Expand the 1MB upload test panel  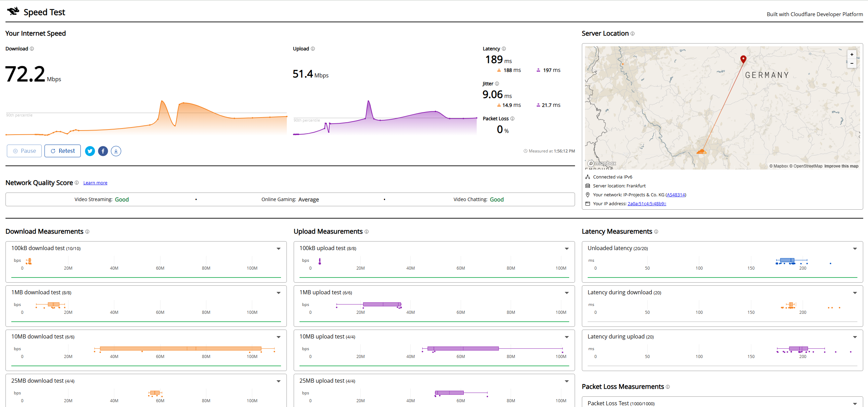coord(567,293)
